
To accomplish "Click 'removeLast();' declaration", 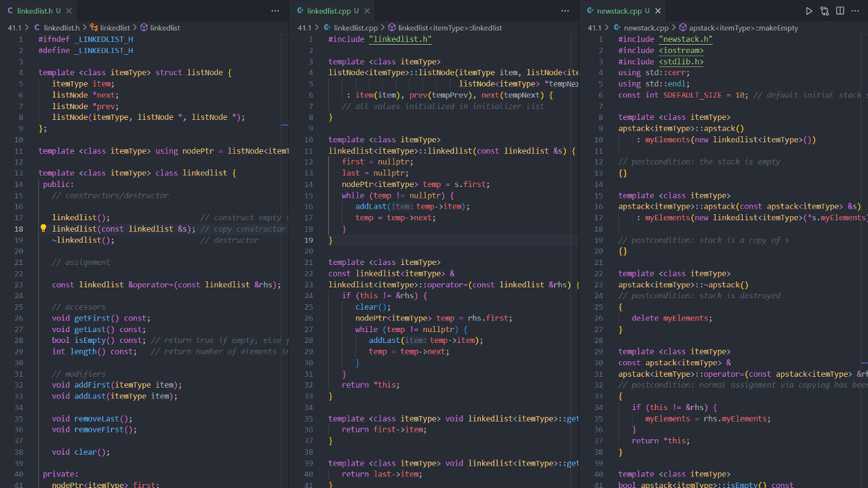I will coord(104,418).
